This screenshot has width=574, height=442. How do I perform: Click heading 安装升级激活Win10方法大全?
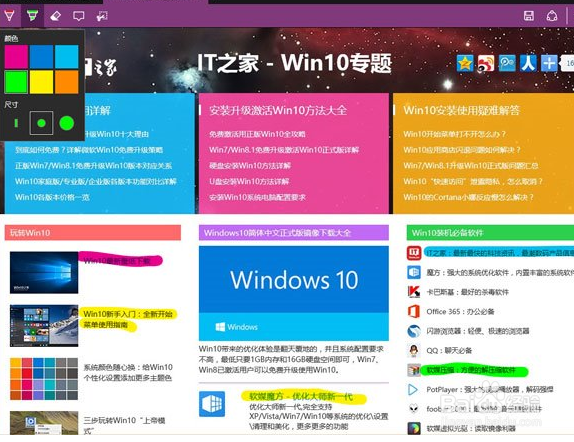(x=278, y=110)
